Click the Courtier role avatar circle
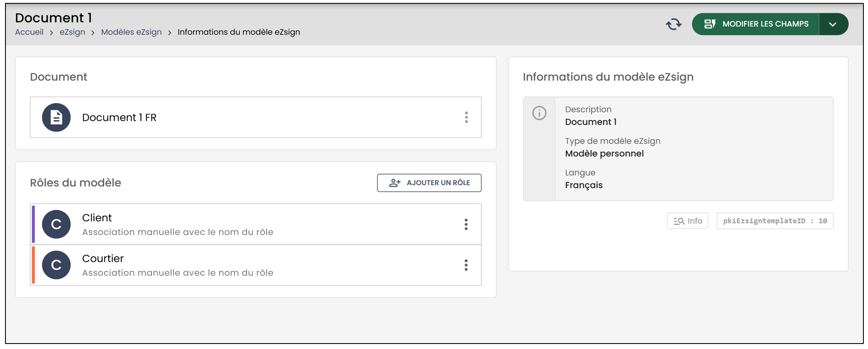 (56, 265)
